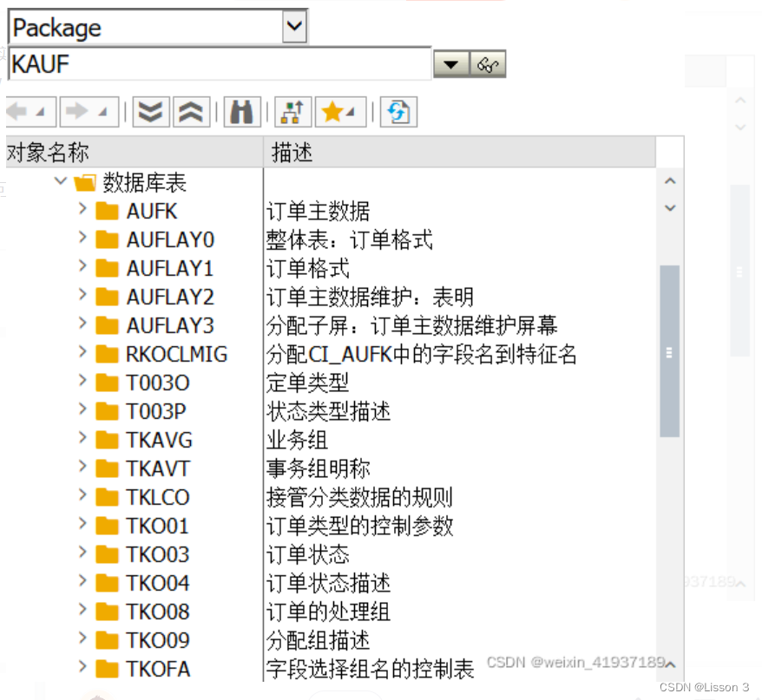Open the Package object type dropdown
Screen dimensions: 762x700
pos(294,26)
